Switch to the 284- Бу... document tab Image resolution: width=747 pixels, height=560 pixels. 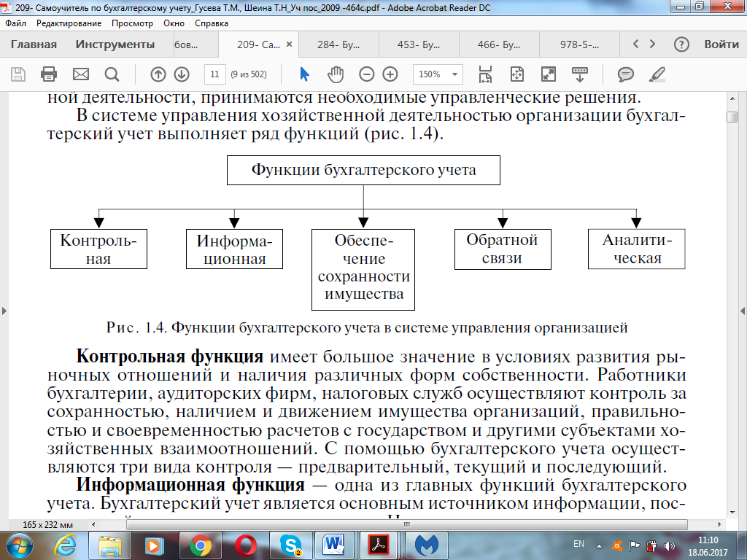(338, 44)
